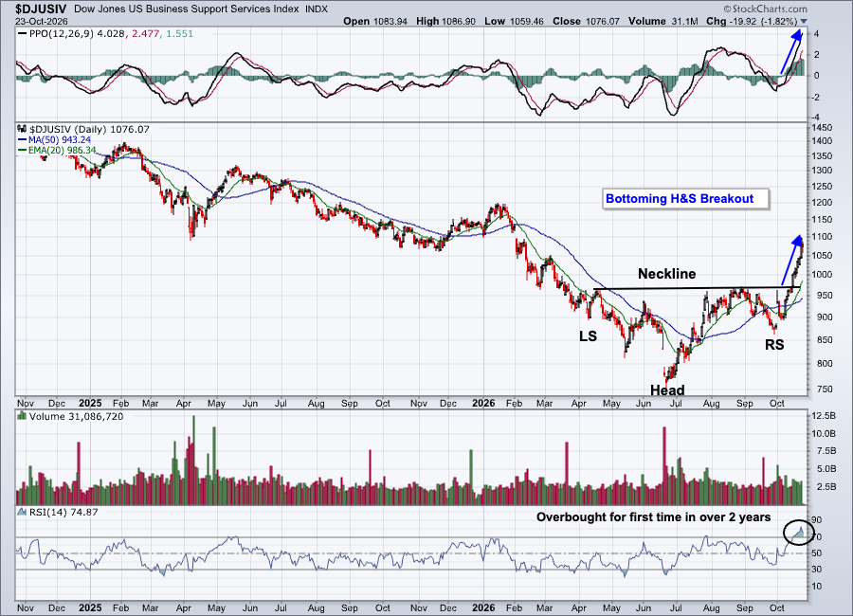Click the green 1.551 PPO histogram value

(179, 34)
